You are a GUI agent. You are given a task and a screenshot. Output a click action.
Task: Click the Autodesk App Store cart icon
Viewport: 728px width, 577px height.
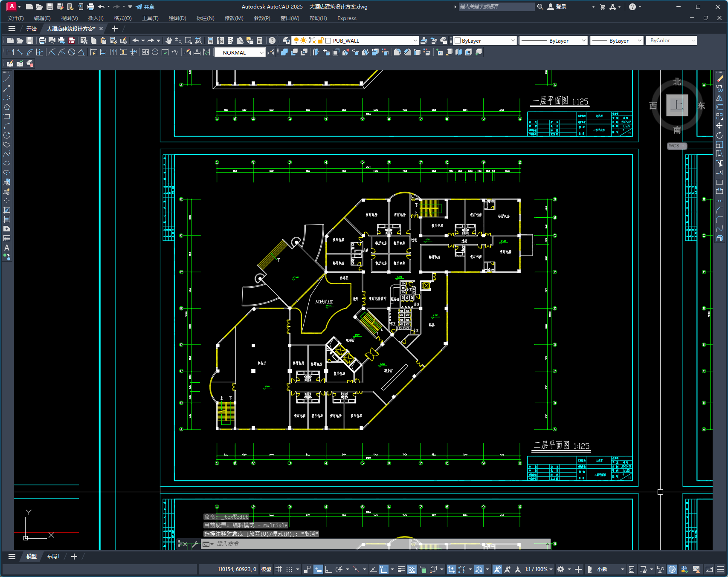(603, 7)
